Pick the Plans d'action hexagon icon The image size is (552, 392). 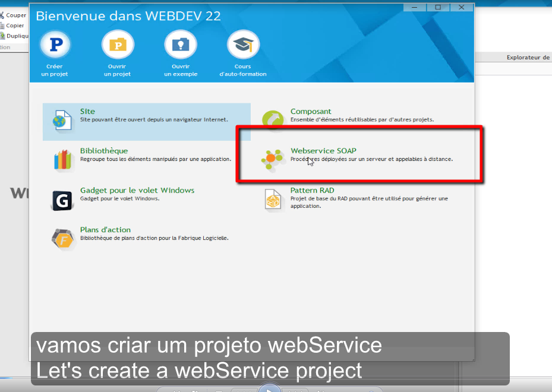[x=62, y=240]
